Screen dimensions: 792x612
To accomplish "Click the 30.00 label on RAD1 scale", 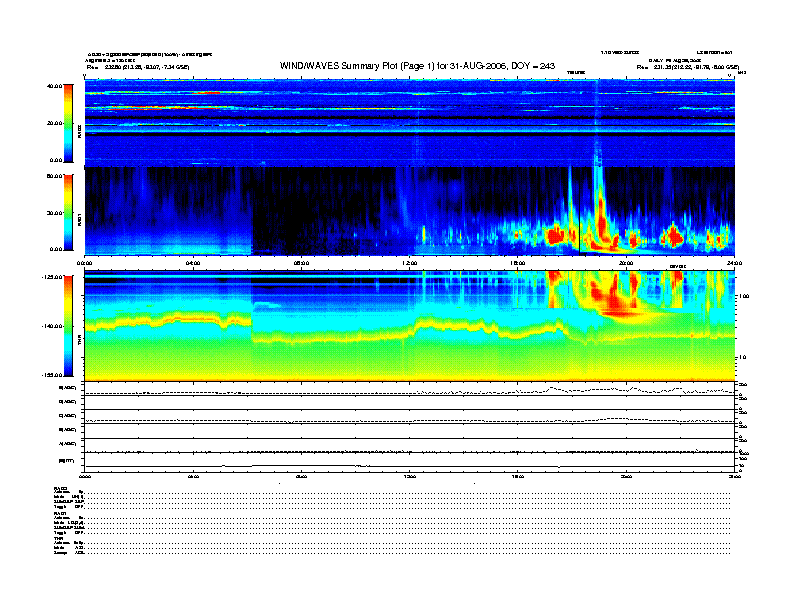I will coord(55,213).
